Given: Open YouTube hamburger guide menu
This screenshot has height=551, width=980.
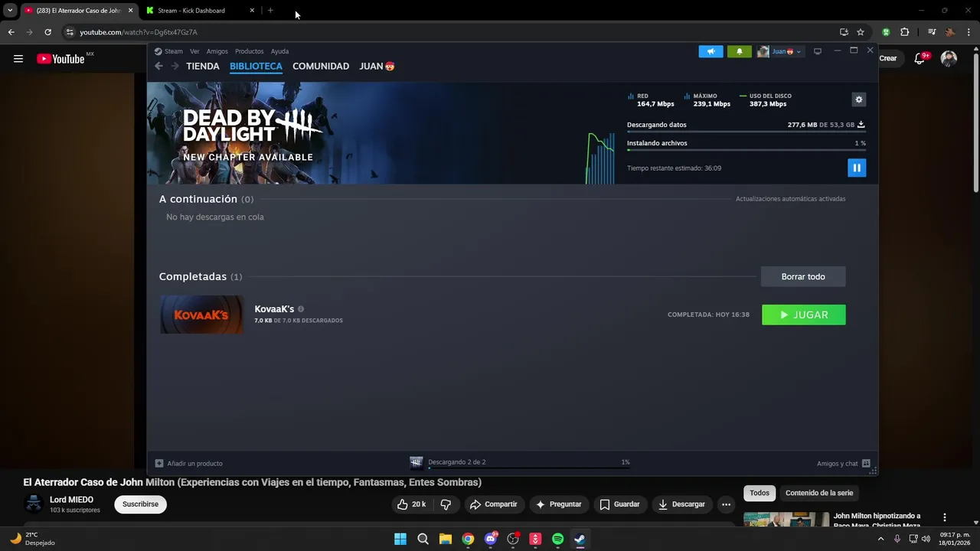Looking at the screenshot, I should click(18, 59).
